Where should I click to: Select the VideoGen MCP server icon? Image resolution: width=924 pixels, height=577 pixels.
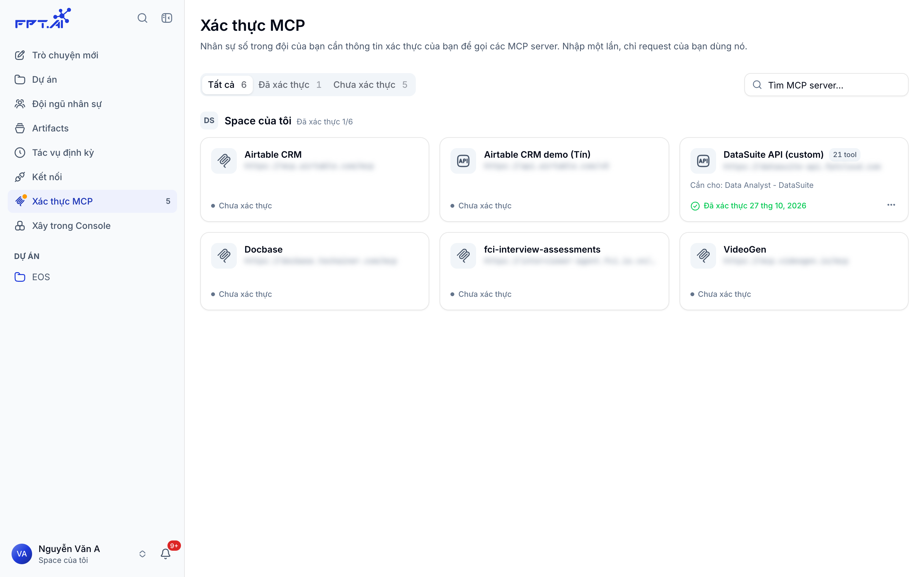[703, 256]
